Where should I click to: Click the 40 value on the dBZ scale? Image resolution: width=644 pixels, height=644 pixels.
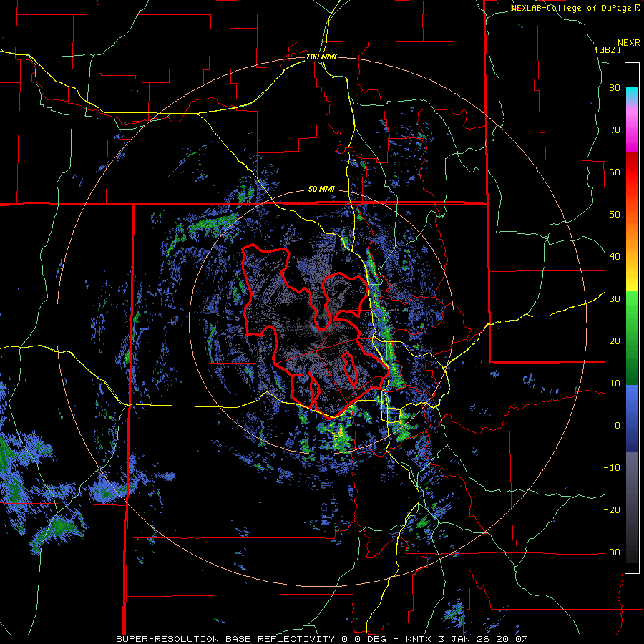[x=615, y=257]
